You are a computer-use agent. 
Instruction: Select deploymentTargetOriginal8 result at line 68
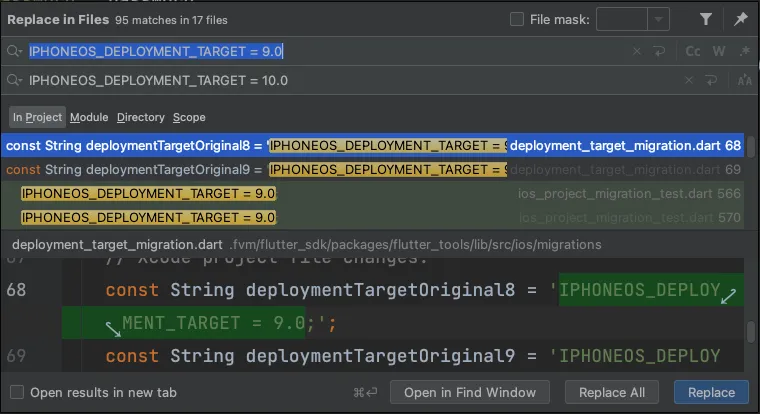[x=373, y=145]
